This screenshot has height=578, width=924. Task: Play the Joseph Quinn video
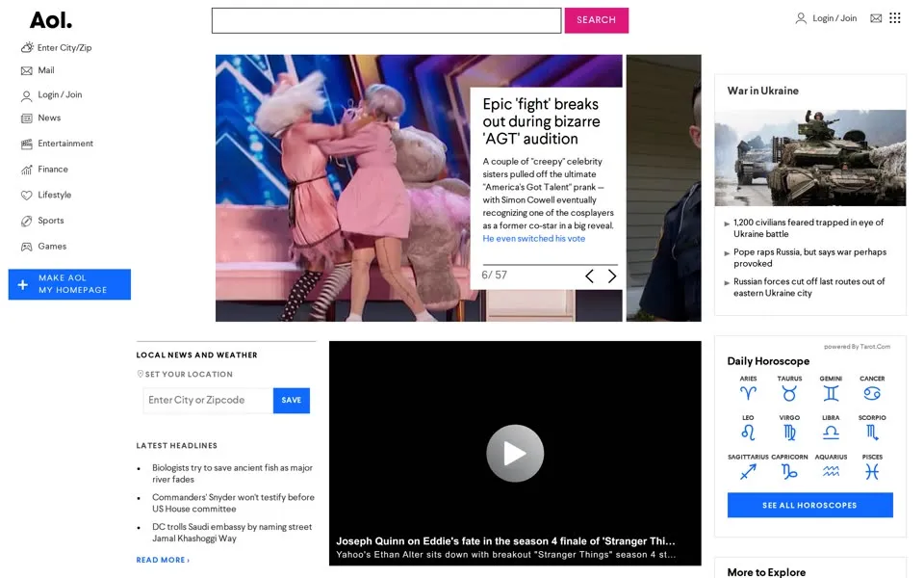pyautogui.click(x=515, y=453)
